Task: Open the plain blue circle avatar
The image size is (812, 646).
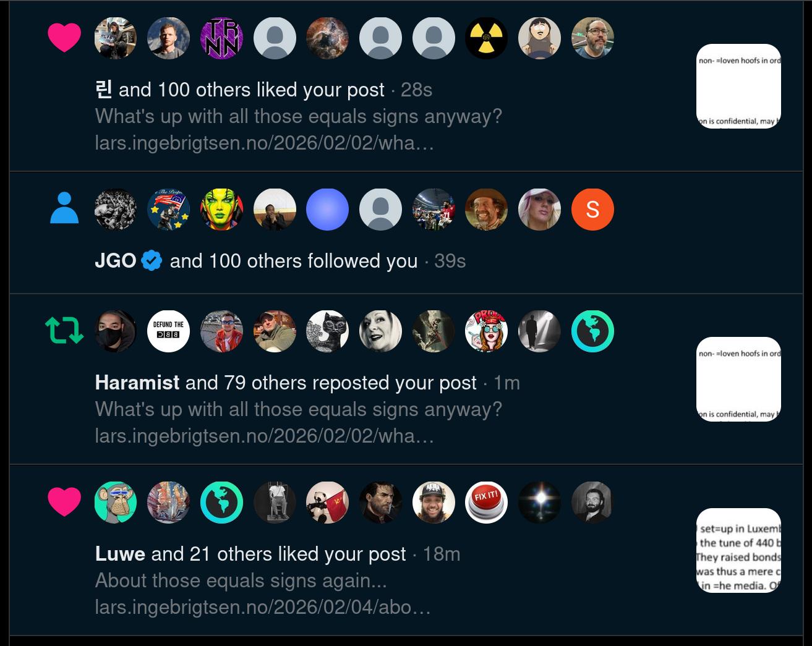Action: click(x=327, y=210)
